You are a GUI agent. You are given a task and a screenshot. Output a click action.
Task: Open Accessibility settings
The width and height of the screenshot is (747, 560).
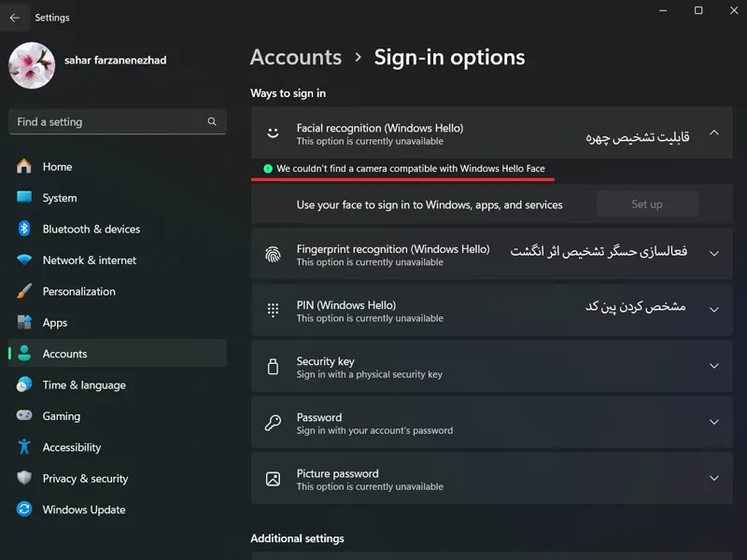coord(118,447)
